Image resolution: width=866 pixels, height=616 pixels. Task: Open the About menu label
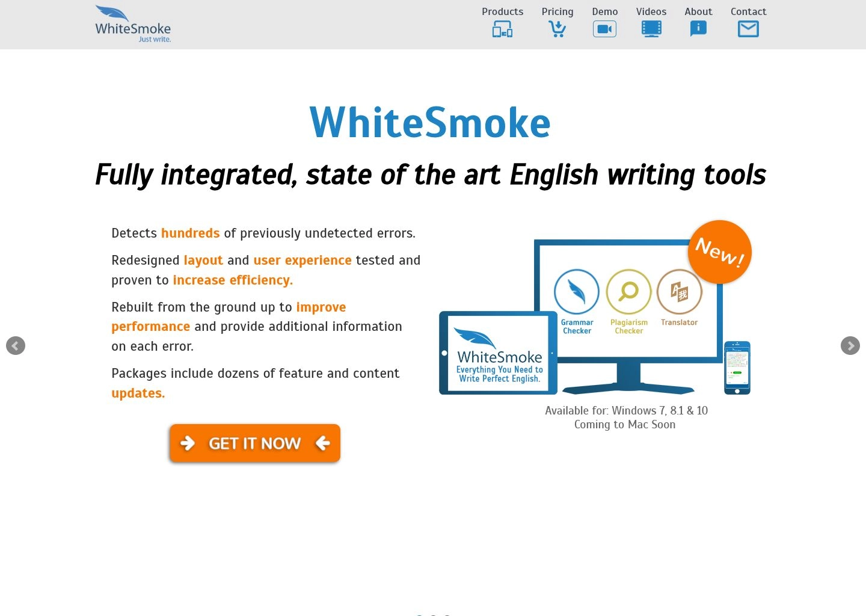point(698,11)
